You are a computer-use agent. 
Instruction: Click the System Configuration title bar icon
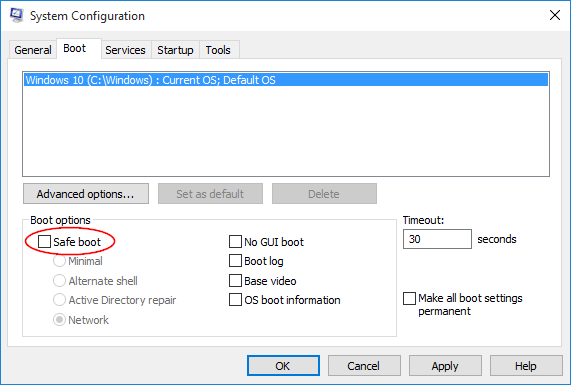tap(17, 15)
